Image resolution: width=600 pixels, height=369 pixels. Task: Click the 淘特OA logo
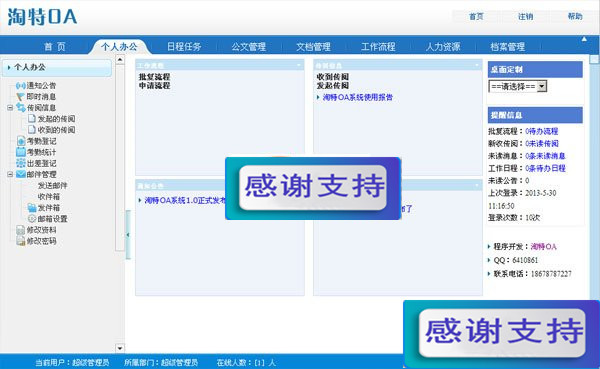(x=42, y=17)
